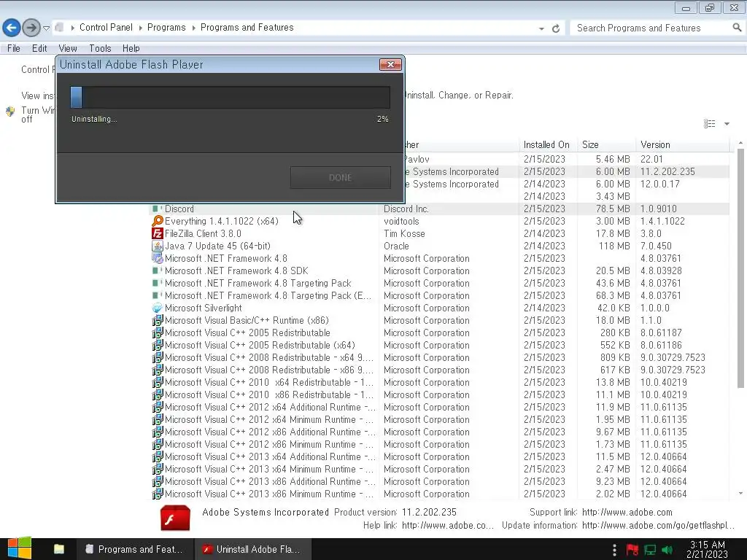Screen dimensions: 747x560
Task: Select Visual C++ 2012 x64 Minimum Runtime icon
Action: [158, 419]
